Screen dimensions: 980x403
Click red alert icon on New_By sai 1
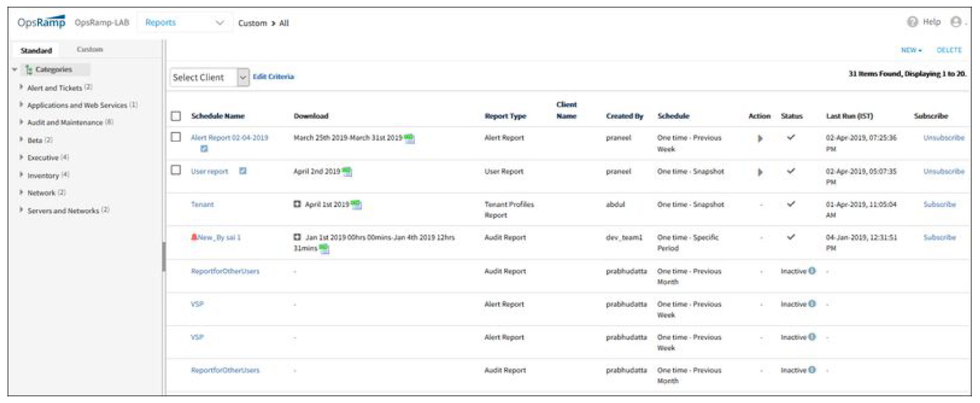click(x=194, y=237)
